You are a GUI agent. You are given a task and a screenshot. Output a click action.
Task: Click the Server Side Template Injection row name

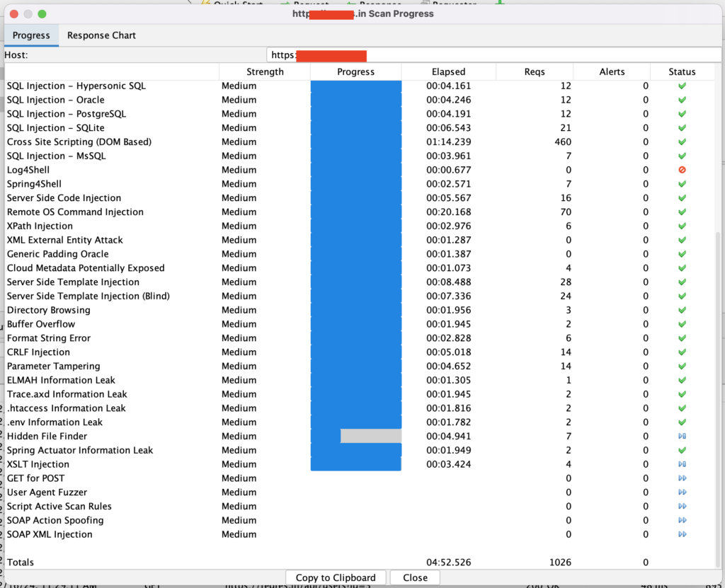click(x=73, y=282)
